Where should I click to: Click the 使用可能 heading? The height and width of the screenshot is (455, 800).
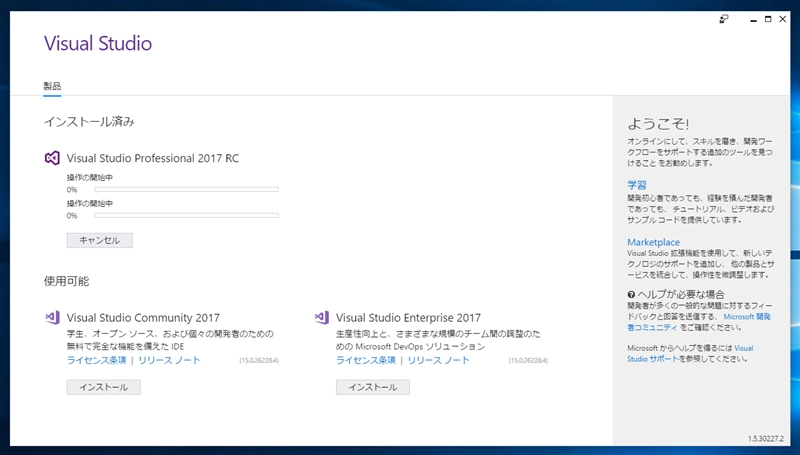66,281
